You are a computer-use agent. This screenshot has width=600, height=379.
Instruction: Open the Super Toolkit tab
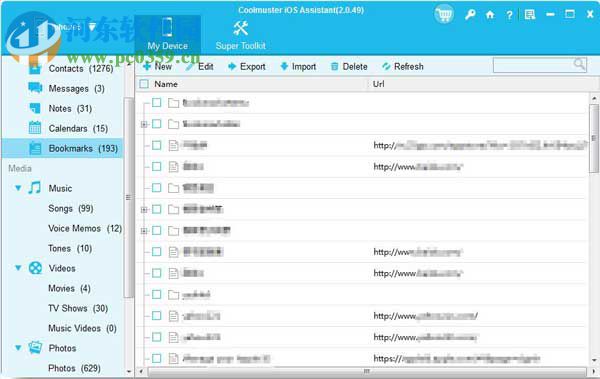(240, 35)
